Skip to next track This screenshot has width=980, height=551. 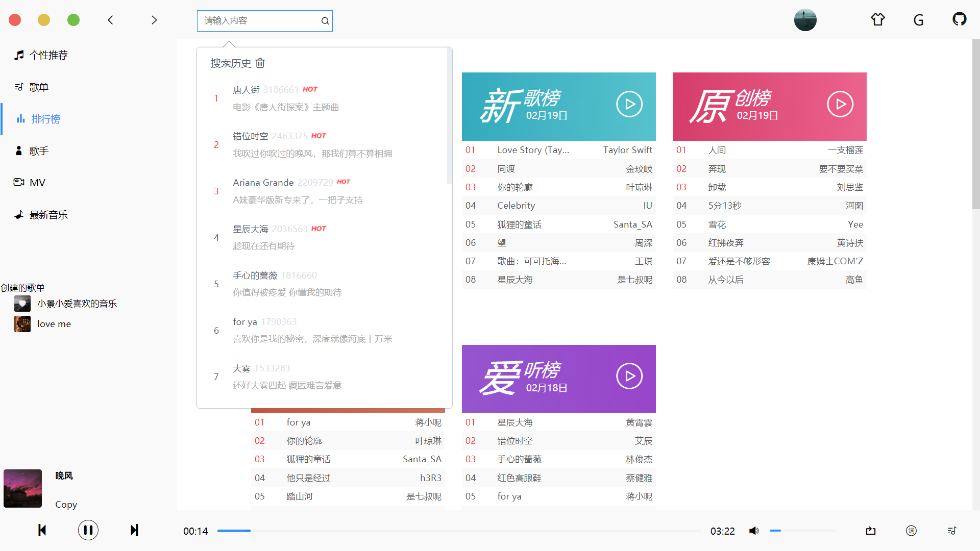pos(134,530)
